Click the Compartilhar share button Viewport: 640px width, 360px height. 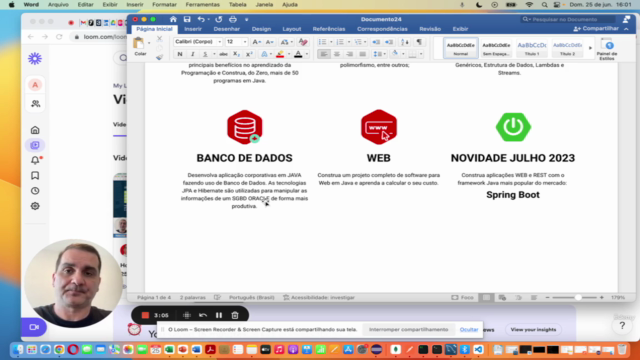pyautogui.click(x=596, y=29)
